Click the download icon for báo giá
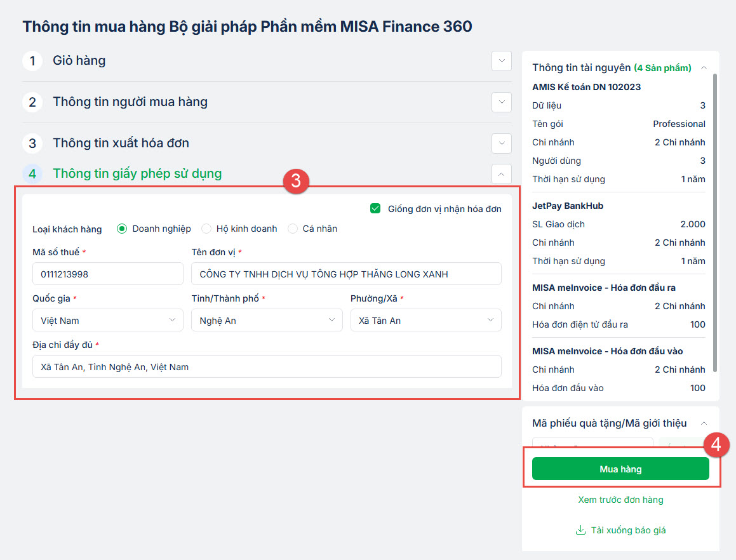Image resolution: width=736 pixels, height=560 pixels. [580, 530]
